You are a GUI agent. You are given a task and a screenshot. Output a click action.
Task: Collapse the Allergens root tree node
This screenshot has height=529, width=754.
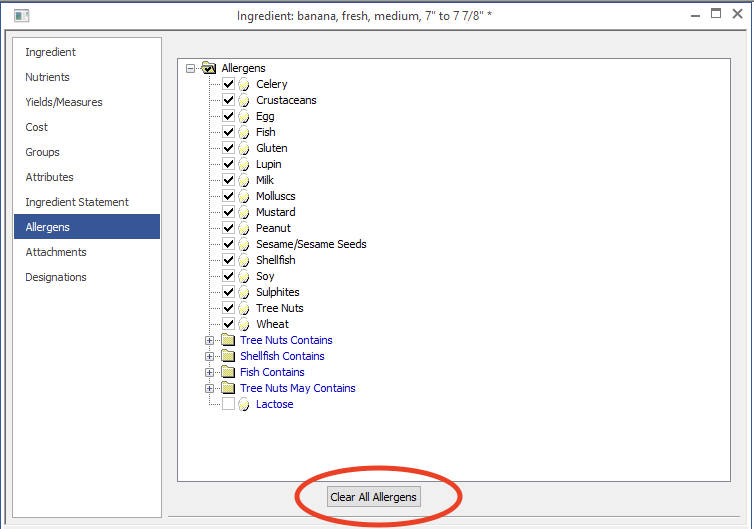[190, 68]
